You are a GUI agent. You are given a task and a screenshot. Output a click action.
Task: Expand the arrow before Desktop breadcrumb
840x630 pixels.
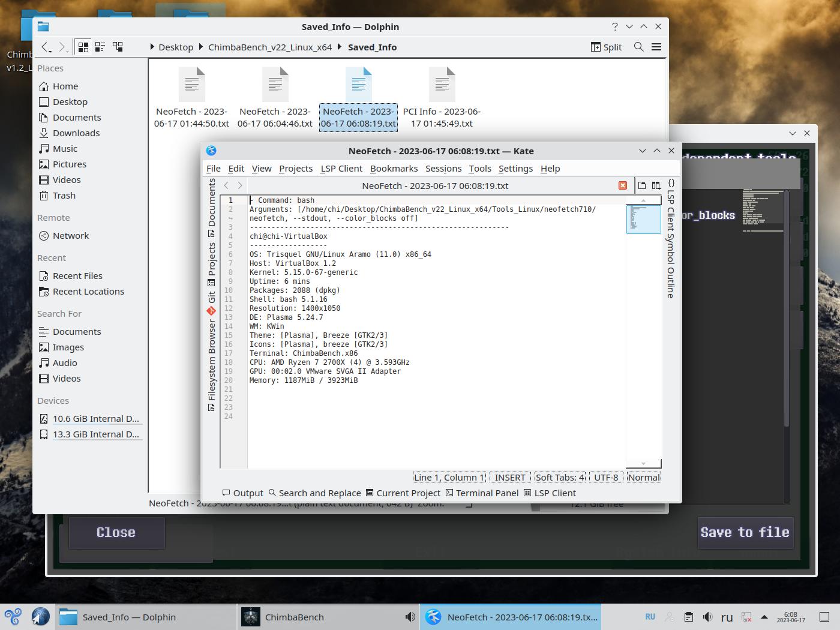click(152, 47)
